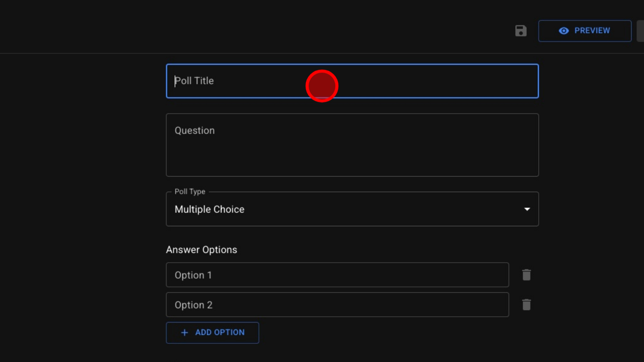
Task: Click the Question placeholder text
Action: [x=195, y=130]
